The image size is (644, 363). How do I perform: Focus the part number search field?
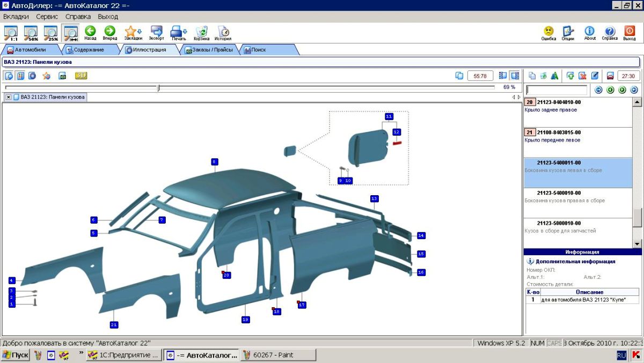(x=557, y=90)
